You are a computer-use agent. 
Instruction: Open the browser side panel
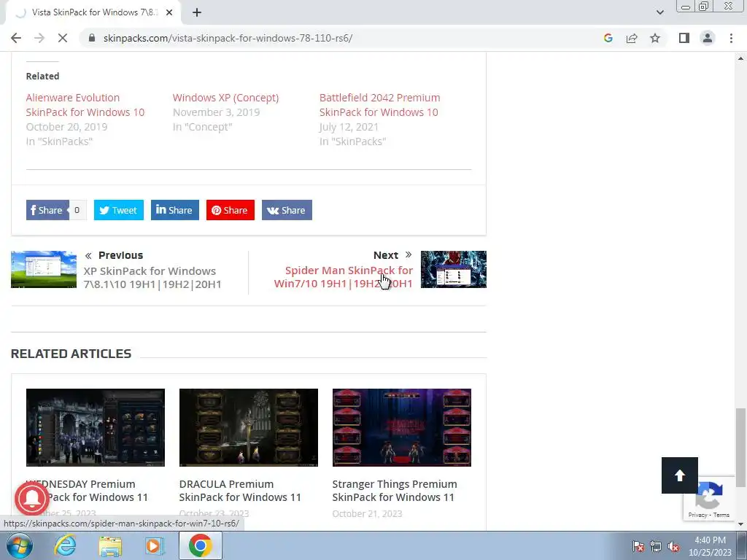[x=684, y=38]
